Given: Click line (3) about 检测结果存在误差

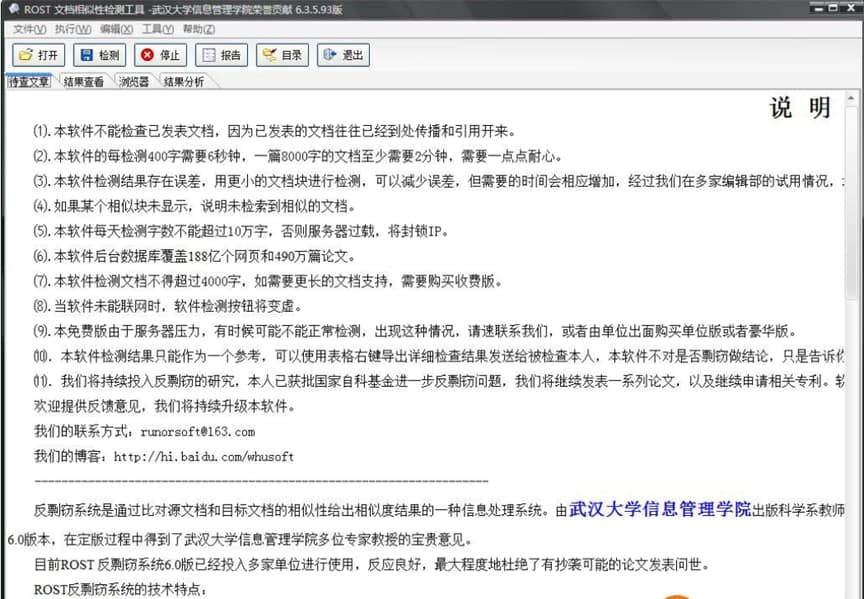Looking at the screenshot, I should (x=439, y=181).
